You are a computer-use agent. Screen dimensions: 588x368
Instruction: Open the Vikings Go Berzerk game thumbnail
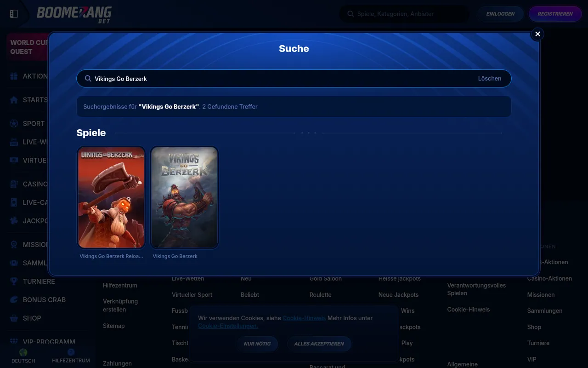pyautogui.click(x=184, y=198)
